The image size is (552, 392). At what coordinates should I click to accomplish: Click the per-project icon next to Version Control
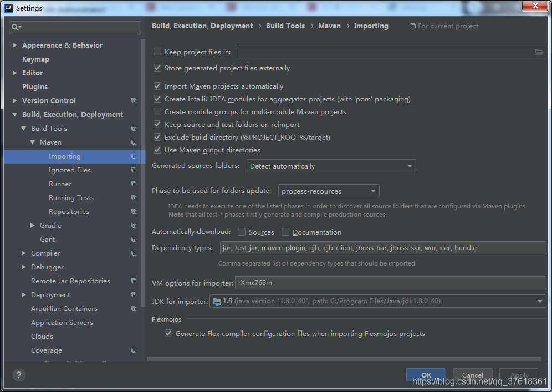click(134, 100)
